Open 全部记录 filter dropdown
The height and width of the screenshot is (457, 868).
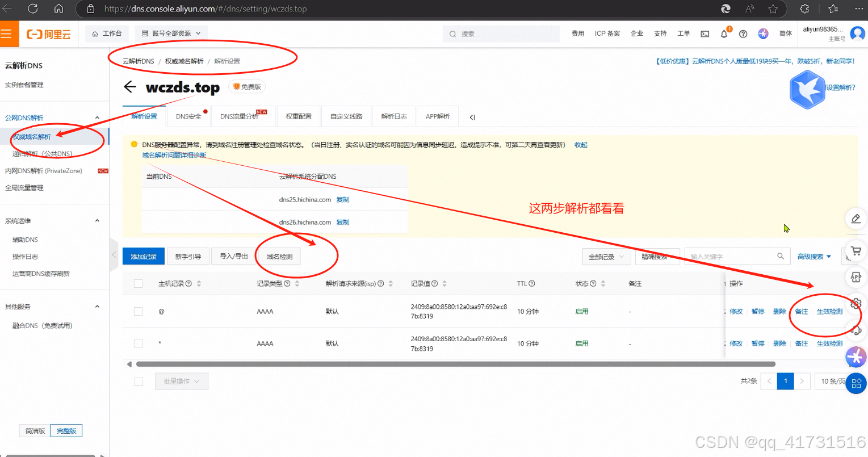(x=606, y=257)
